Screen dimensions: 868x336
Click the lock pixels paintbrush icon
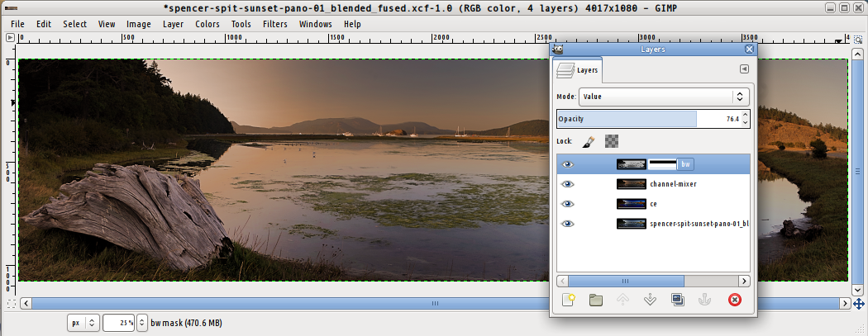[x=588, y=141]
